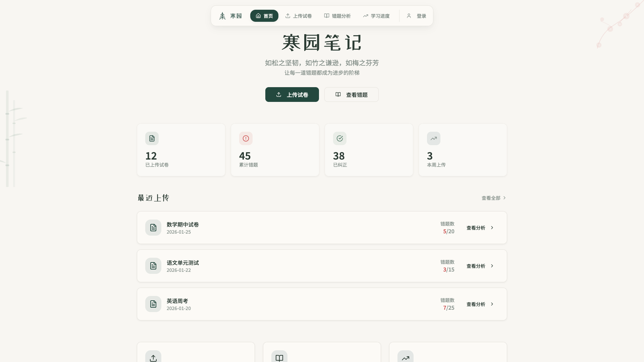The image size is (644, 362).
Task: Open 查看分析 for 数学期中试卷
Action: pyautogui.click(x=476, y=228)
